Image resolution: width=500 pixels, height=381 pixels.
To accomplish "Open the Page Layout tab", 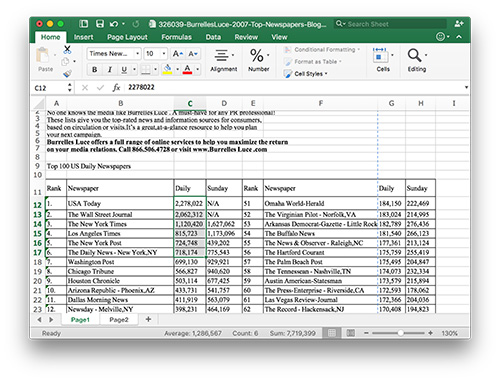I will click(x=127, y=37).
